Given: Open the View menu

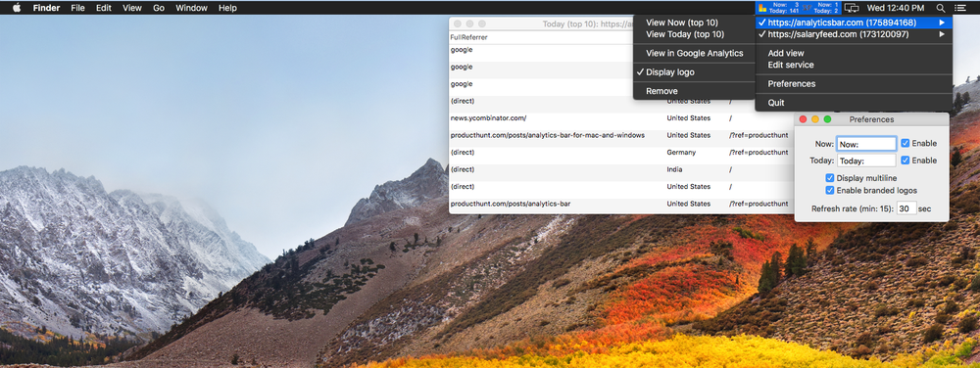Looking at the screenshot, I should pos(132,8).
